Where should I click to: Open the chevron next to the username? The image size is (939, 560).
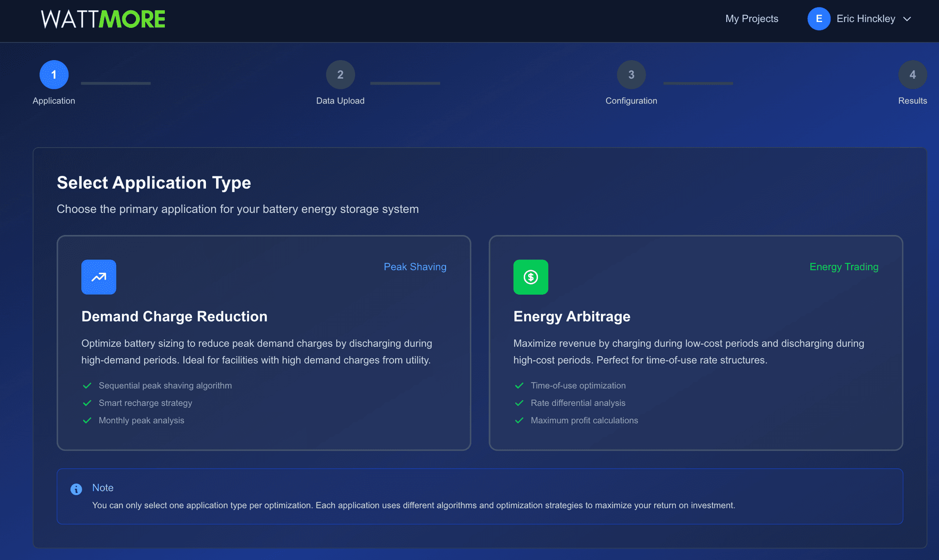907,19
